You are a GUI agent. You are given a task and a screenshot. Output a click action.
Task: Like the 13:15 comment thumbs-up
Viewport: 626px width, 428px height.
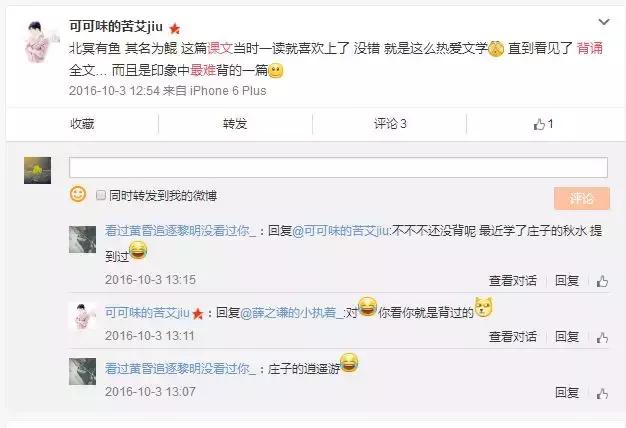click(x=602, y=281)
